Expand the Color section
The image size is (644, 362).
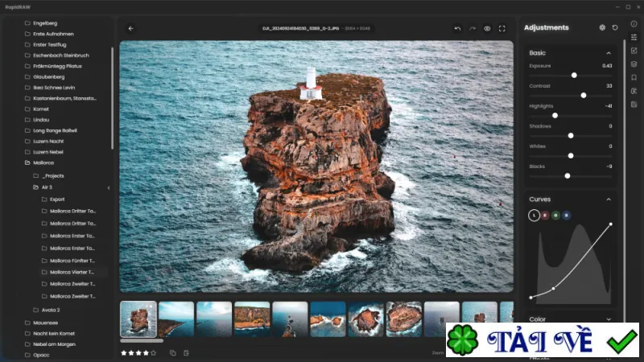point(609,319)
